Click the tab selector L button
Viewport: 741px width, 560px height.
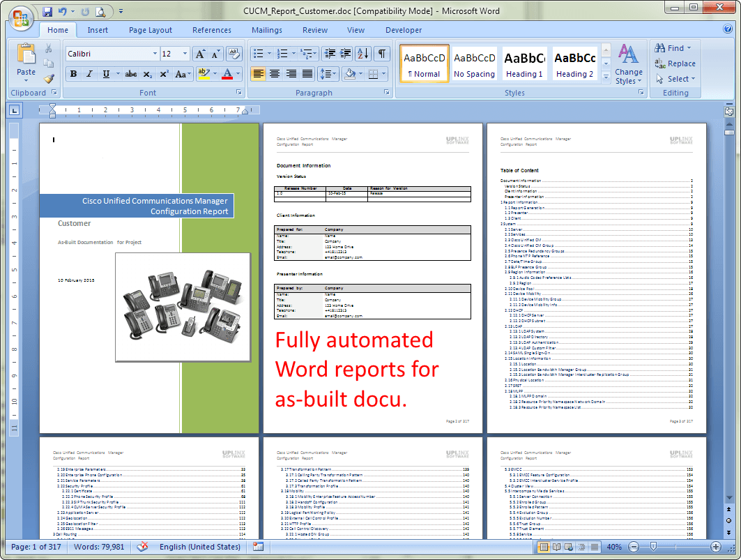pyautogui.click(x=15, y=111)
